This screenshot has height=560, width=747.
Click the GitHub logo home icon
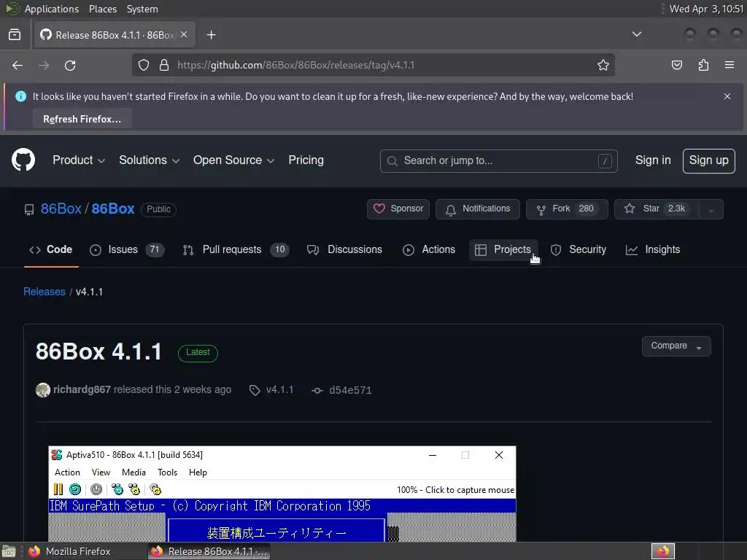tap(23, 160)
